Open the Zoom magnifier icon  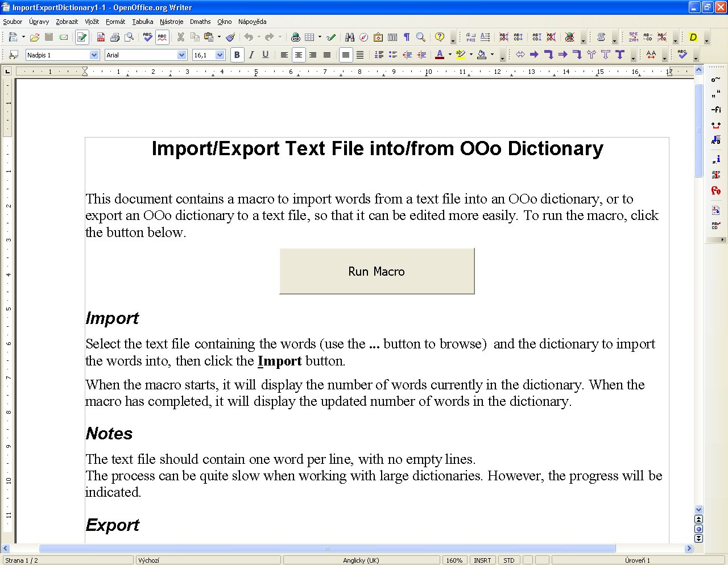(421, 37)
